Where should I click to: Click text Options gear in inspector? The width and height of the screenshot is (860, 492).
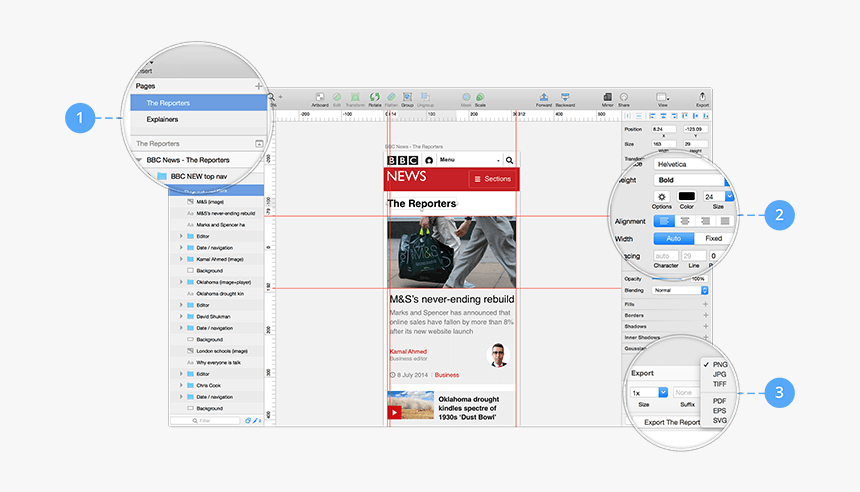pos(662,196)
